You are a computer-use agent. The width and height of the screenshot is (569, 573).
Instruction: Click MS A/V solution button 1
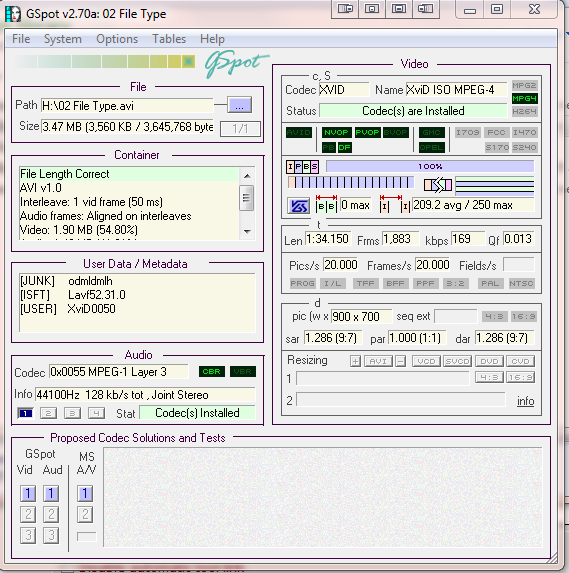coord(85,494)
